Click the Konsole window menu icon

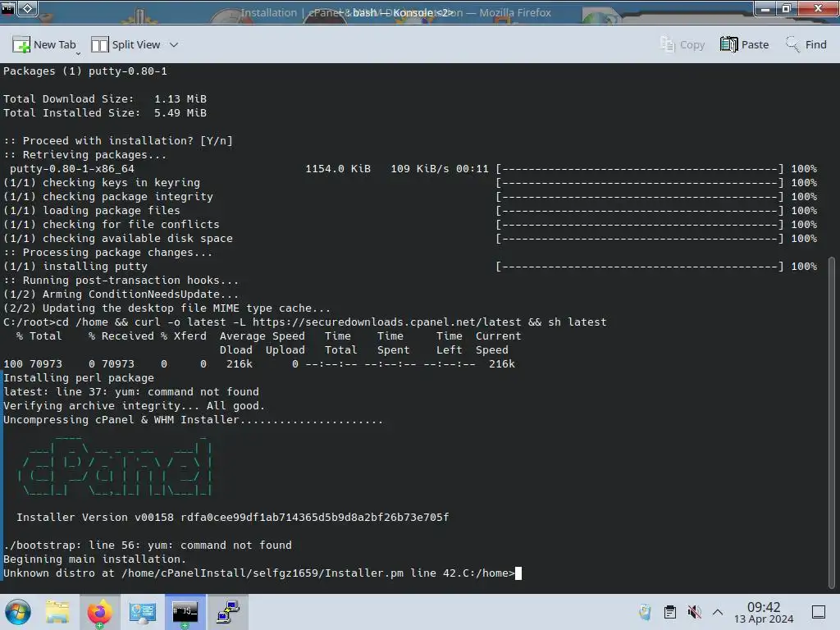tap(8, 8)
